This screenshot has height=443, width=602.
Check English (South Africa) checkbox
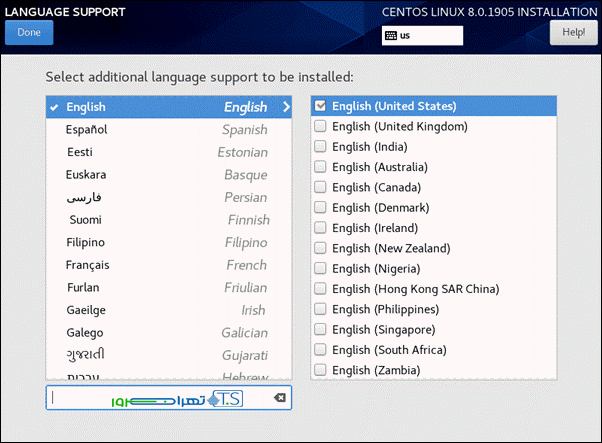pos(320,350)
